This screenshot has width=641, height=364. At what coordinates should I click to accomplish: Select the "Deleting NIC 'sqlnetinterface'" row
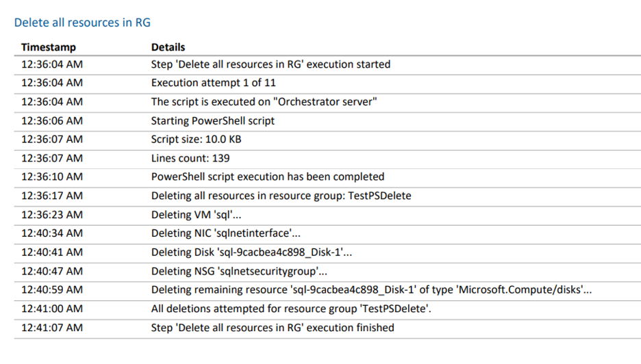pos(327,234)
